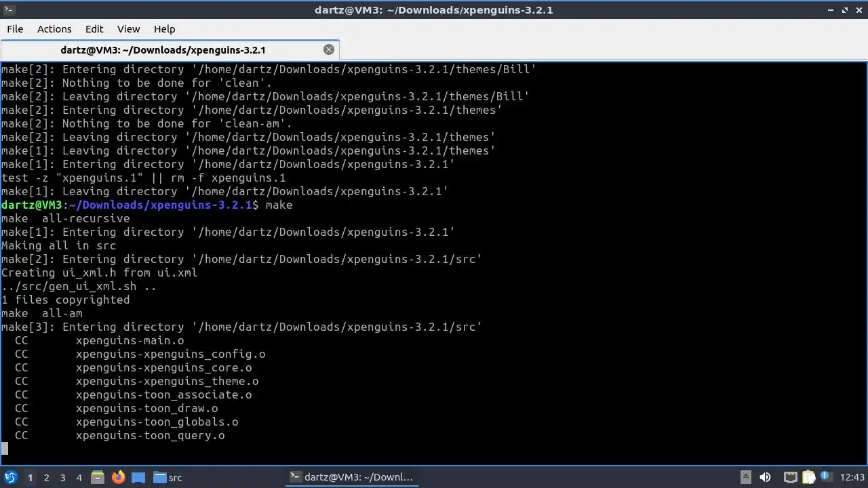The height and width of the screenshot is (488, 868).
Task: Open the terminal window menu icon in the title bar
Action: pyautogui.click(x=9, y=9)
